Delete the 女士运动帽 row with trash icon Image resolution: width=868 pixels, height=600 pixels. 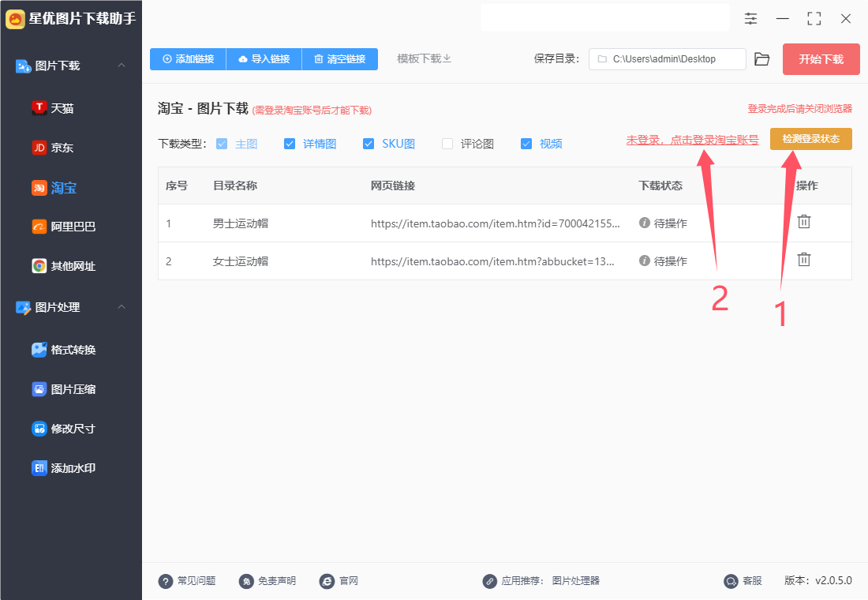pyautogui.click(x=804, y=259)
